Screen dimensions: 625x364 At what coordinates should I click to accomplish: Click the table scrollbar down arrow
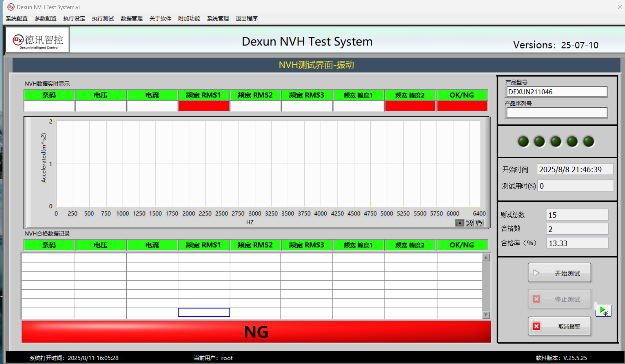[x=486, y=315]
